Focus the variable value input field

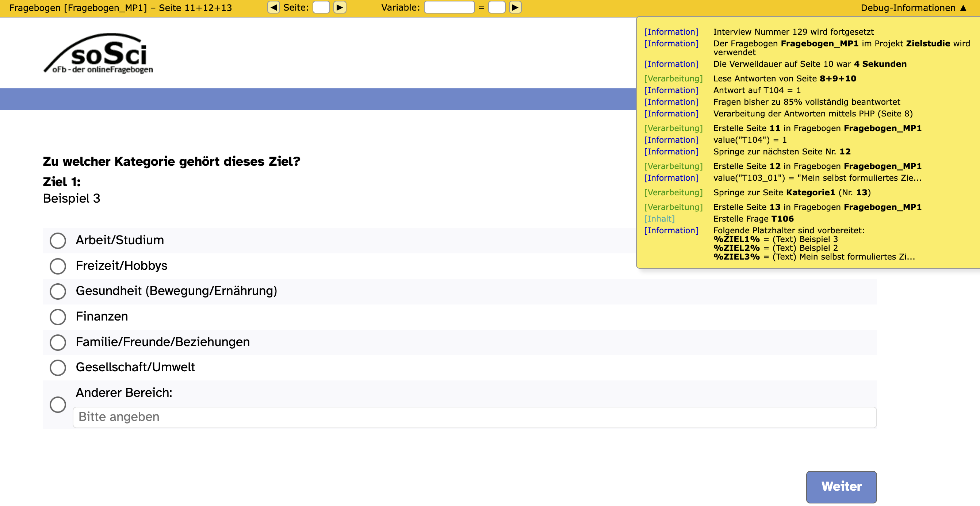tap(497, 7)
